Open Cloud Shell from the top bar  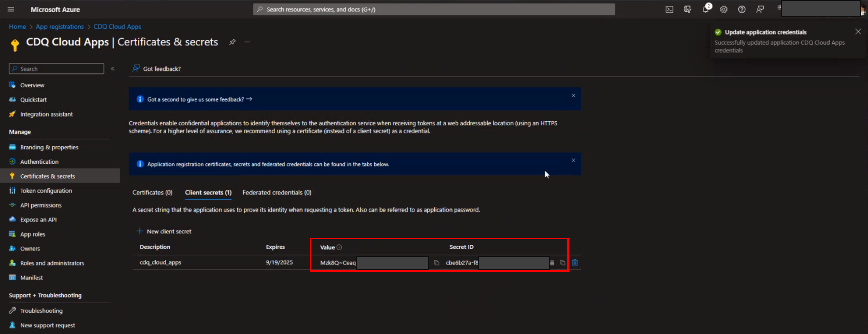[x=669, y=9]
